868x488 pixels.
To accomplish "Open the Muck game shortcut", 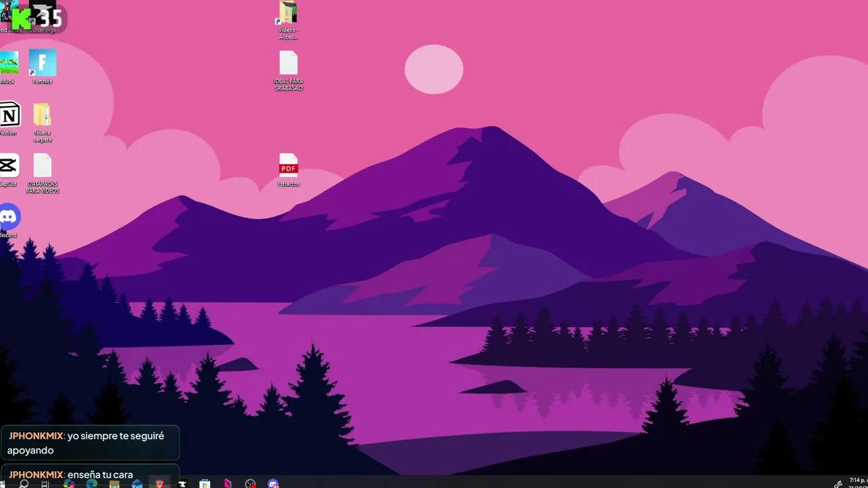I will coord(8,67).
